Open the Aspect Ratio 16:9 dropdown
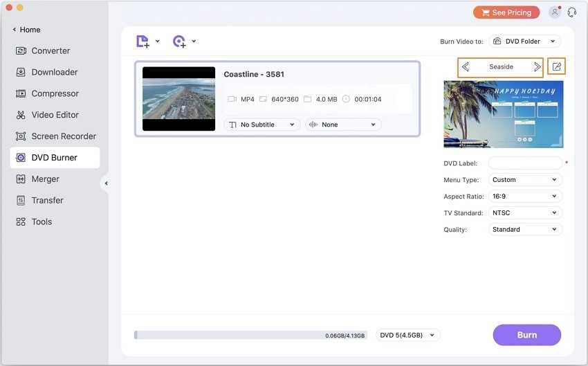The image size is (588, 366). tap(525, 196)
